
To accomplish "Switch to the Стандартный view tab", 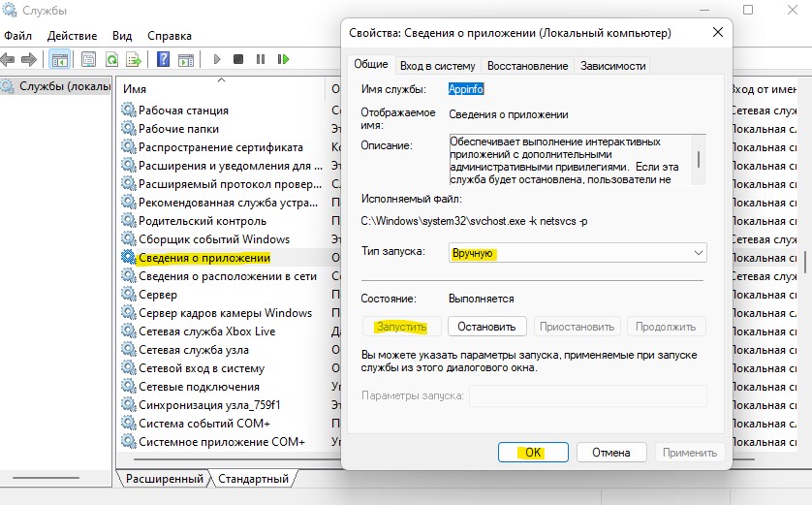I will [253, 479].
